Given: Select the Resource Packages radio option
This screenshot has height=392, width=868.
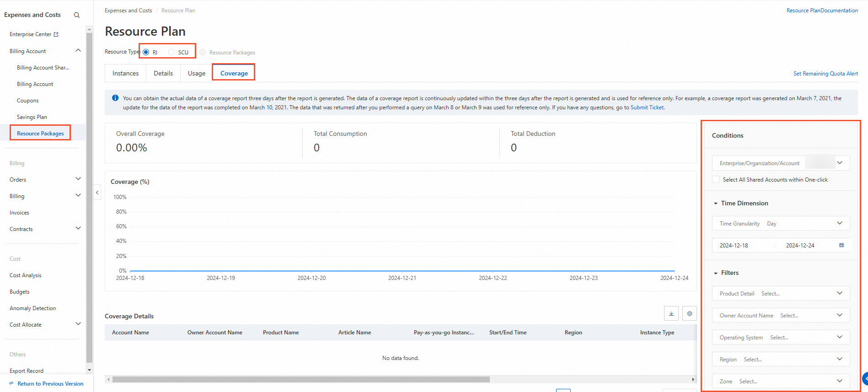Looking at the screenshot, I should tap(203, 52).
